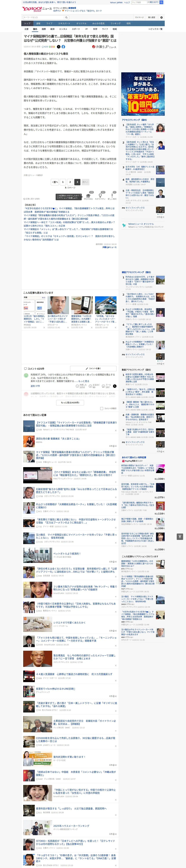Open the 有料 tab
This screenshot has width=186, height=868.
[x=129, y=24]
